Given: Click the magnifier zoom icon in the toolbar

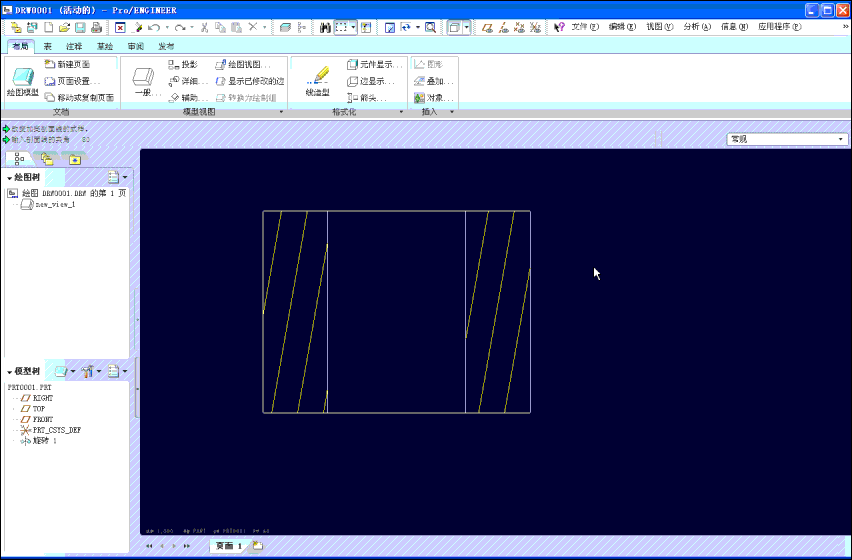Looking at the screenshot, I should [x=430, y=27].
